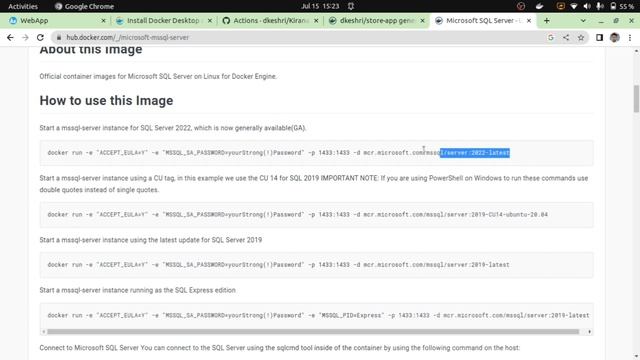Close the WebApp tab

point(103,20)
